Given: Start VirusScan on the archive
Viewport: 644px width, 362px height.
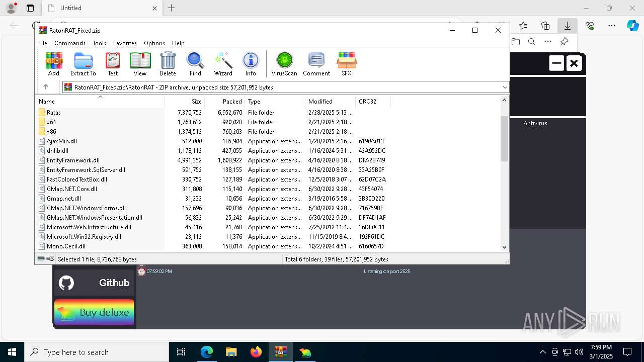Looking at the screenshot, I should coord(284,64).
